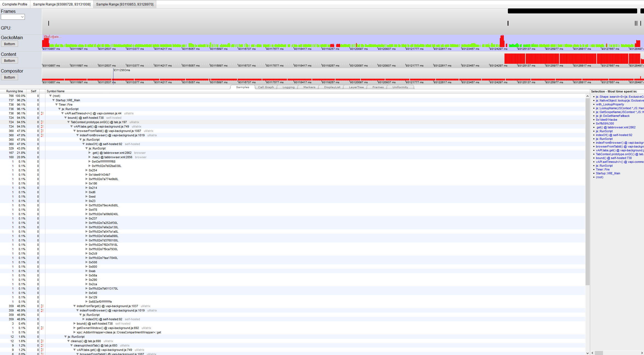Click the call tree scroll-down arrow
This screenshot has height=355, width=644.
[x=587, y=353]
